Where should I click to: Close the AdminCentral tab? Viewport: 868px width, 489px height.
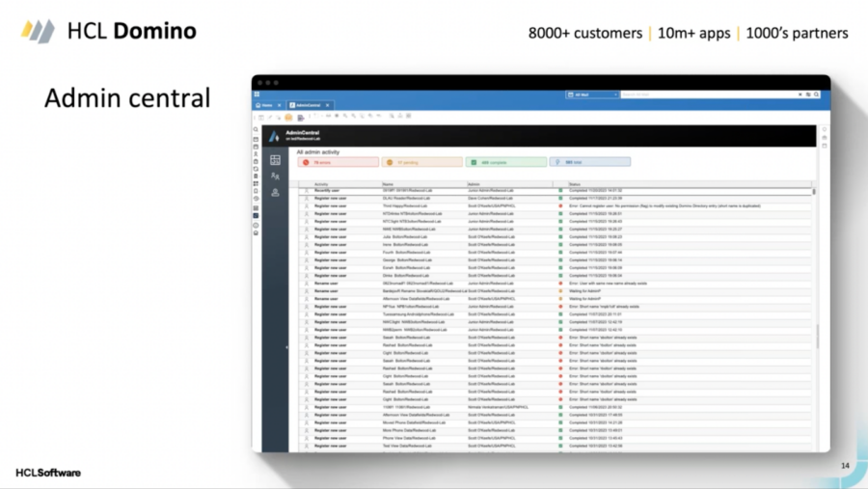pos(328,105)
